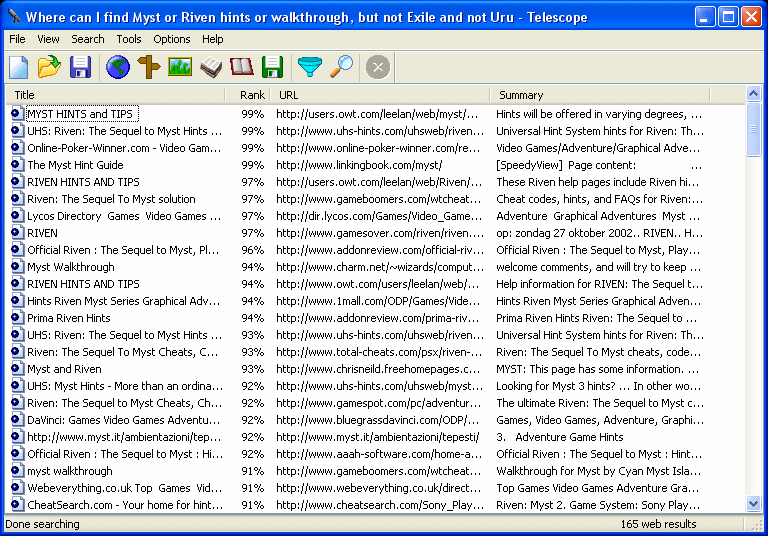Select 'Riven: The Sequel To Myst solution'
The image size is (768, 536).
pyautogui.click(x=111, y=199)
